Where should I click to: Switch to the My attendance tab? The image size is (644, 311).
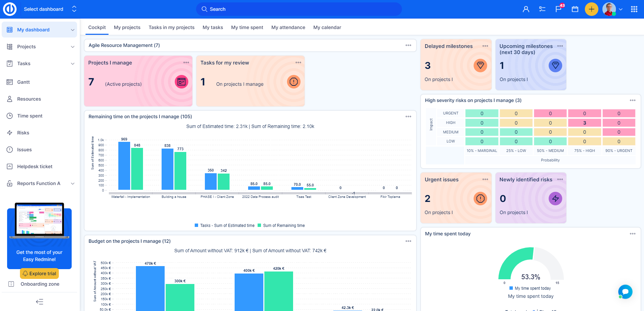click(x=288, y=27)
